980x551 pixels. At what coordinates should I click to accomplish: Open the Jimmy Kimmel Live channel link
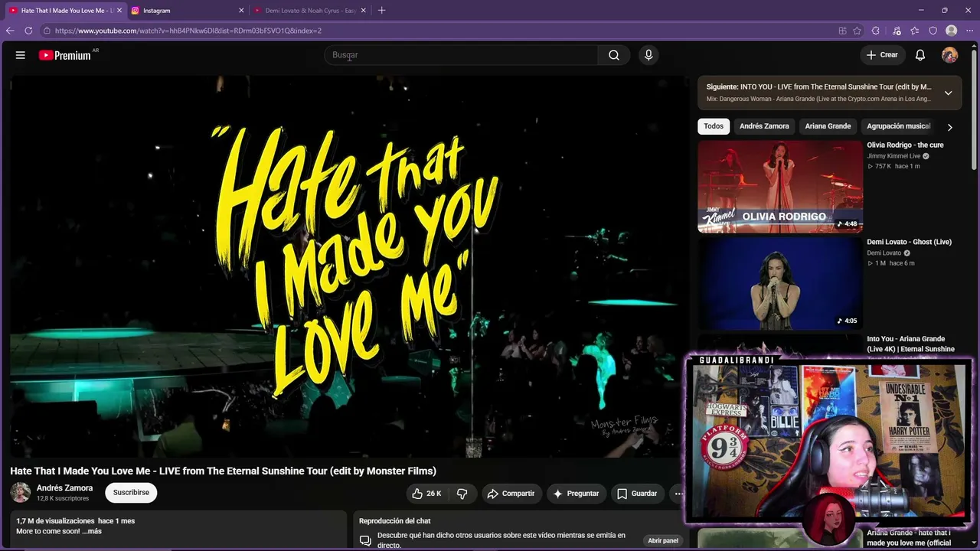tap(893, 156)
